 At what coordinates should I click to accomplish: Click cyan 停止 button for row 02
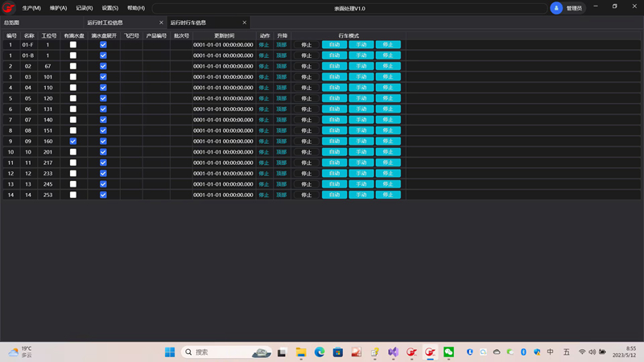(x=388, y=66)
